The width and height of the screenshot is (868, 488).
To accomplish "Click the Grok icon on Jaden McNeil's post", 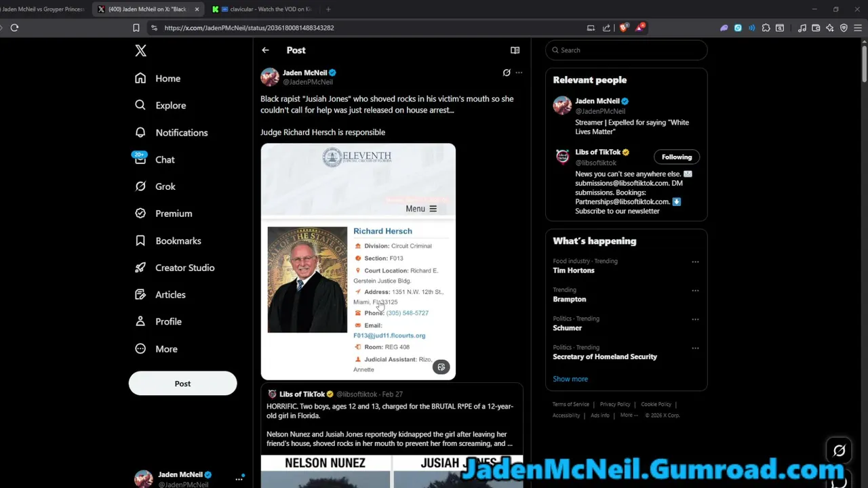I will click(x=506, y=73).
